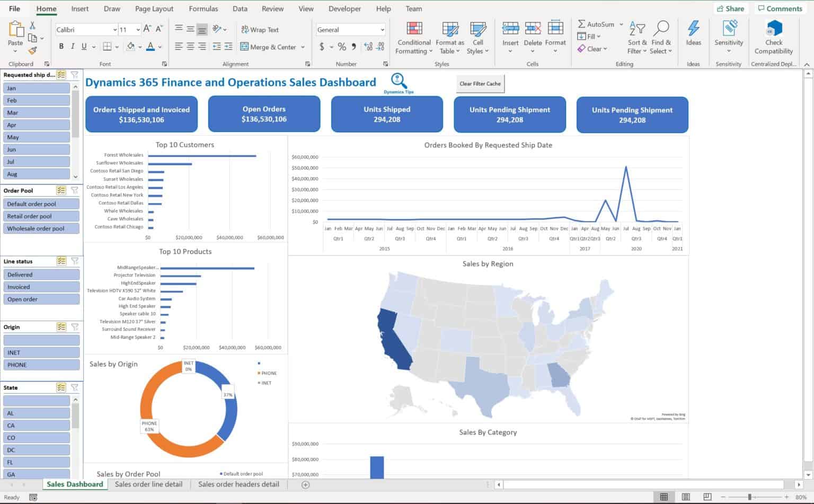The width and height of the screenshot is (814, 504).
Task: Open Conditional Formatting options
Action: point(413,37)
